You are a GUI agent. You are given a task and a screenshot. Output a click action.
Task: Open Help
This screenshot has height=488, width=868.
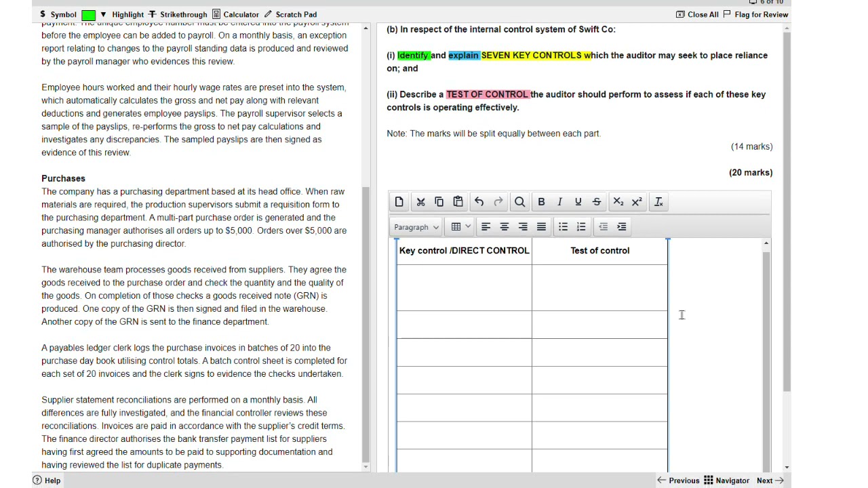(47, 481)
